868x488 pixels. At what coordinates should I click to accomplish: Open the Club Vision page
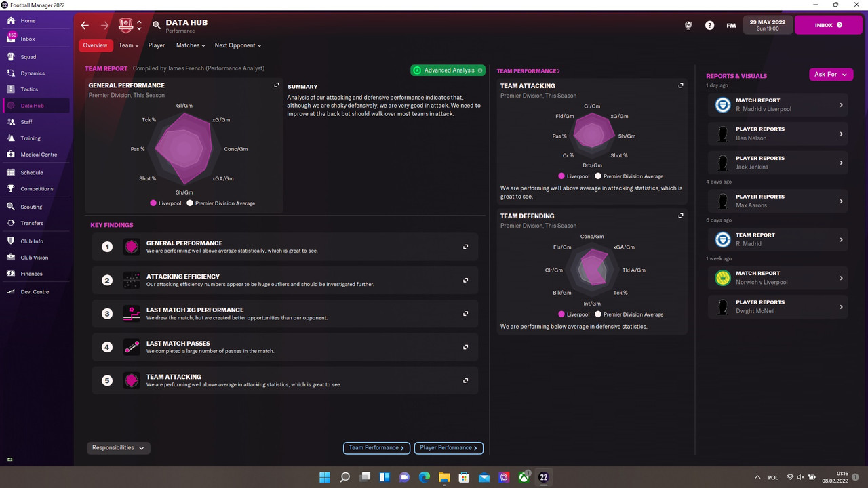tap(37, 258)
